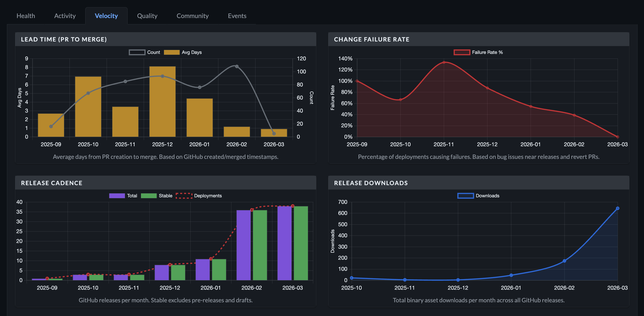Toggle the Stable legend entry
This screenshot has height=316, width=644.
pos(157,196)
